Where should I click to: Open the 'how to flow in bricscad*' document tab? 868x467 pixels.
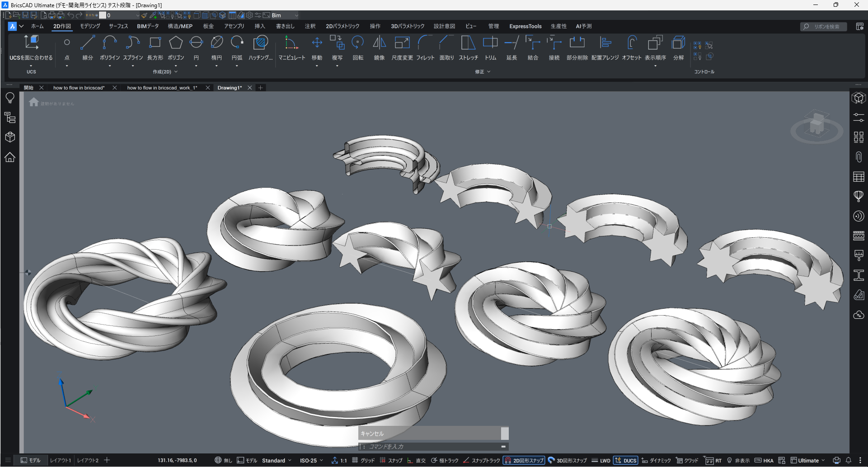pos(79,88)
